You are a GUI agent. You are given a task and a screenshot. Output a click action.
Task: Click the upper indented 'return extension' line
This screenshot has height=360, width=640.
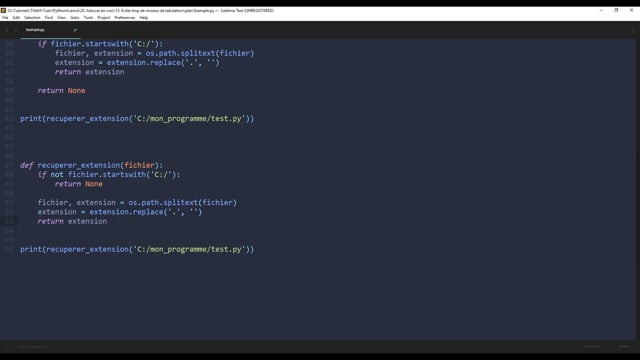point(89,72)
